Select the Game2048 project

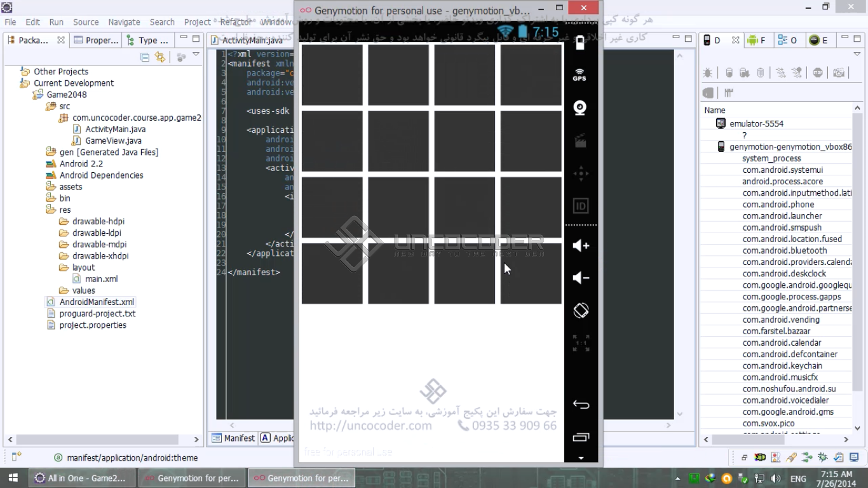click(60, 95)
